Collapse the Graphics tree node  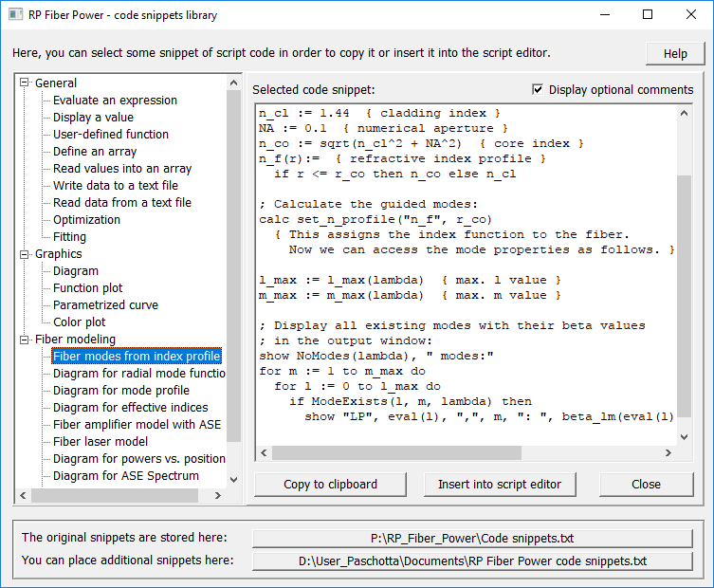pos(24,254)
